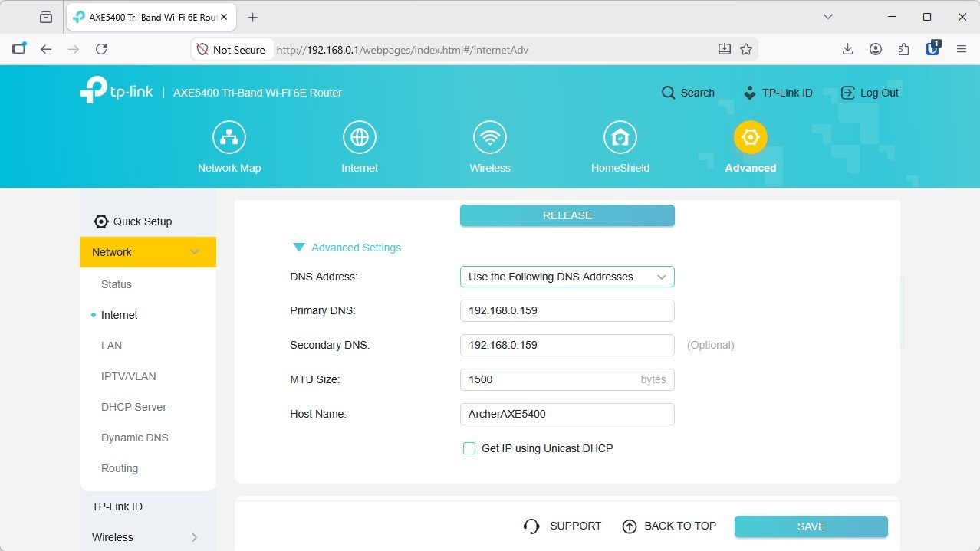Click the page vertical scrollbar
The width and height of the screenshot is (980, 551).
coord(903,313)
